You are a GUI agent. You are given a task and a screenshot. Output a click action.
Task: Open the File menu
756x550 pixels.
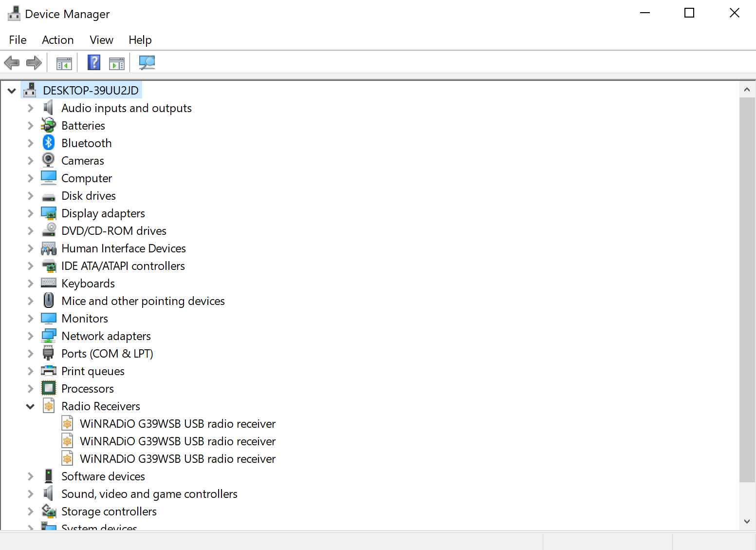[18, 40]
